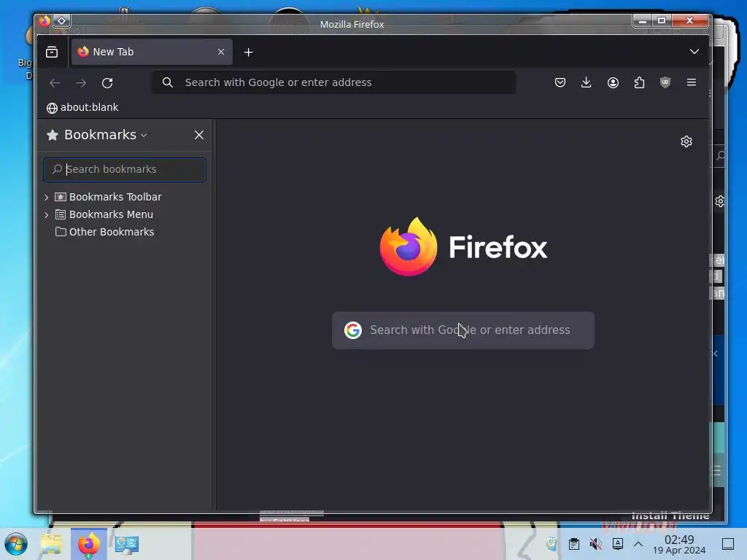The width and height of the screenshot is (747, 560).
Task: Open the Firefox View tab list icon
Action: [52, 52]
